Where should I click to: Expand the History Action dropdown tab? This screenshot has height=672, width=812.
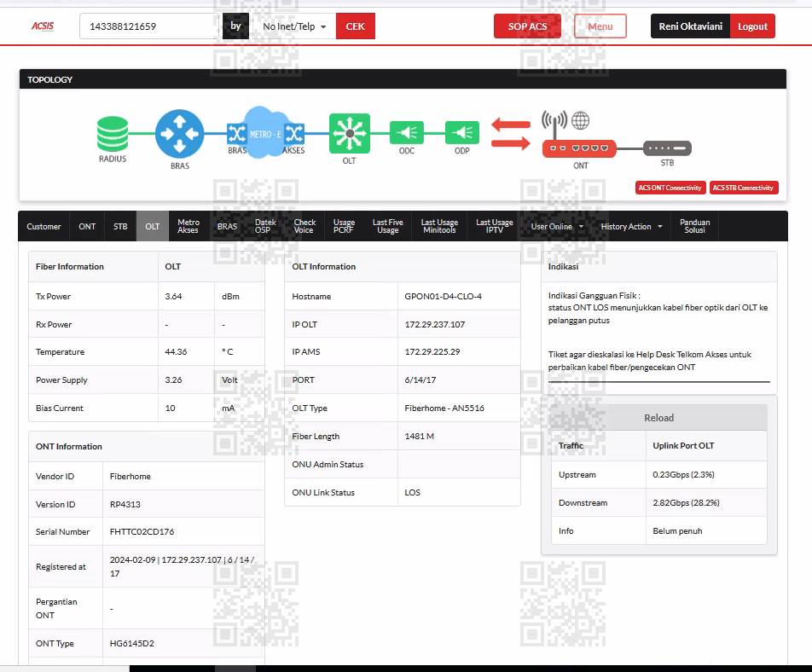[631, 226]
